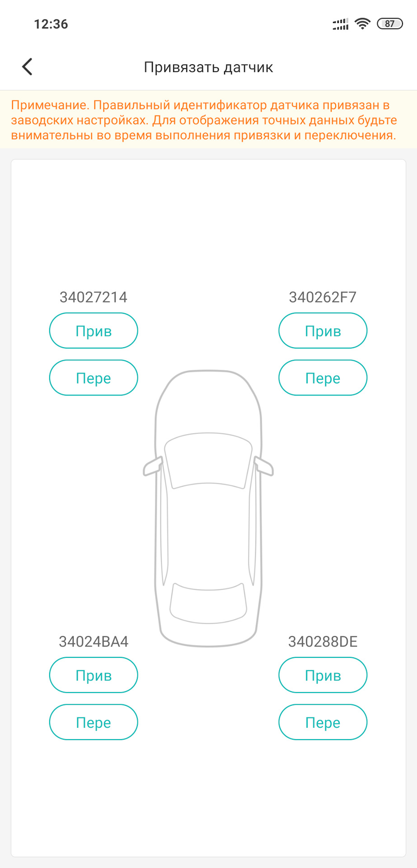
Task: Tap the back arrow icon
Action: click(x=28, y=67)
